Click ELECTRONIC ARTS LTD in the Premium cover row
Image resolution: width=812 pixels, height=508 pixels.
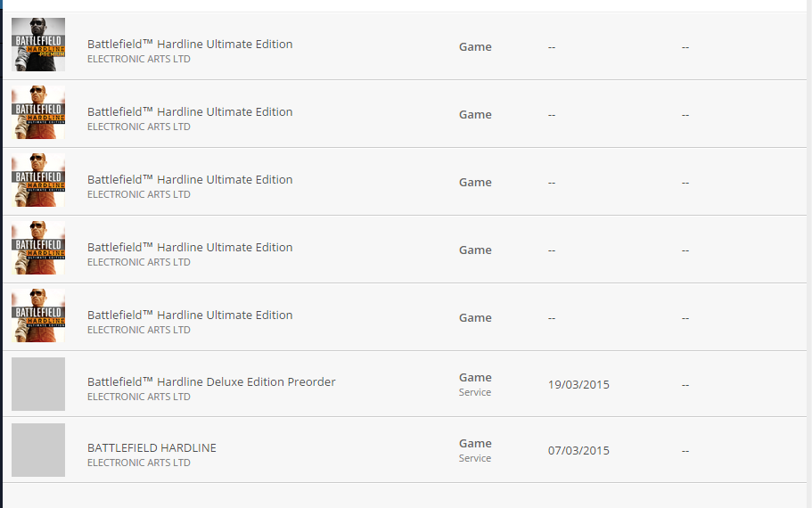(x=139, y=59)
